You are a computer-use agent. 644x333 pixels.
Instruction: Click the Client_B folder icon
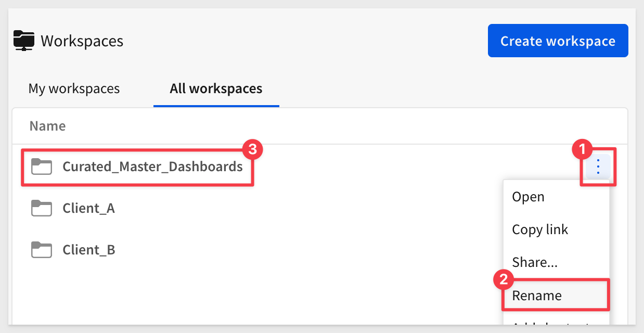(x=42, y=250)
